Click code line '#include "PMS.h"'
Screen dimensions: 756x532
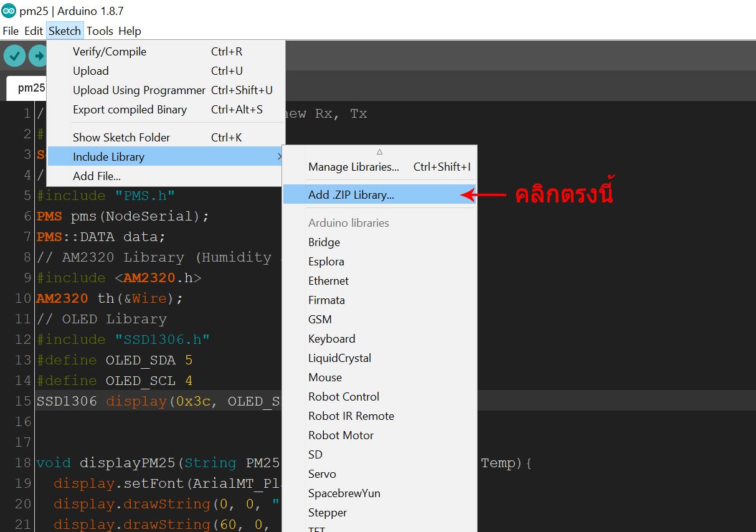pyautogui.click(x=106, y=196)
